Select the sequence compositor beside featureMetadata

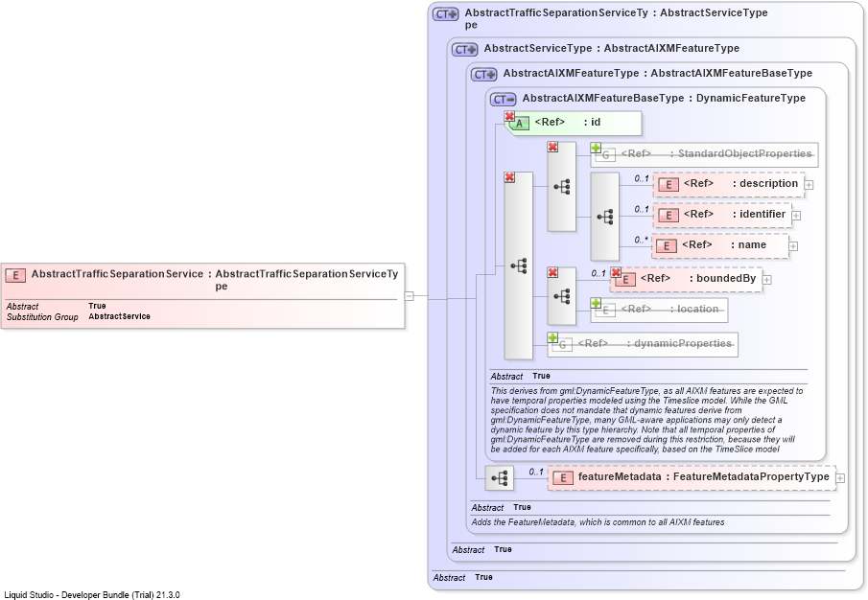coord(500,478)
